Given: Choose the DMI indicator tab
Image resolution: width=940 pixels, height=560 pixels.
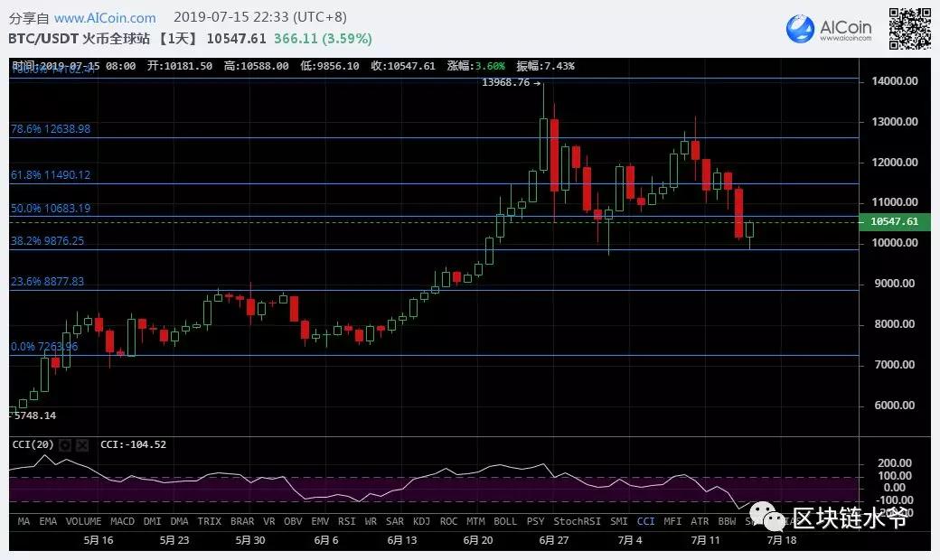Looking at the screenshot, I should 152,521.
